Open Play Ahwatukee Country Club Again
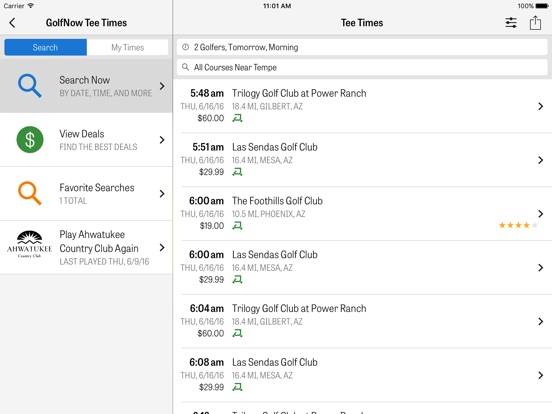Viewport: 552px width, 414px height. pyautogui.click(x=86, y=247)
